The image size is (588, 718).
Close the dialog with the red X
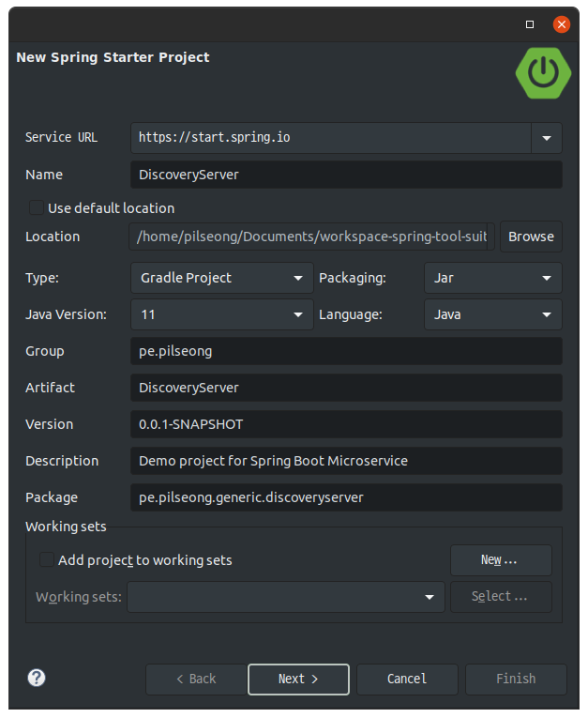coord(561,24)
